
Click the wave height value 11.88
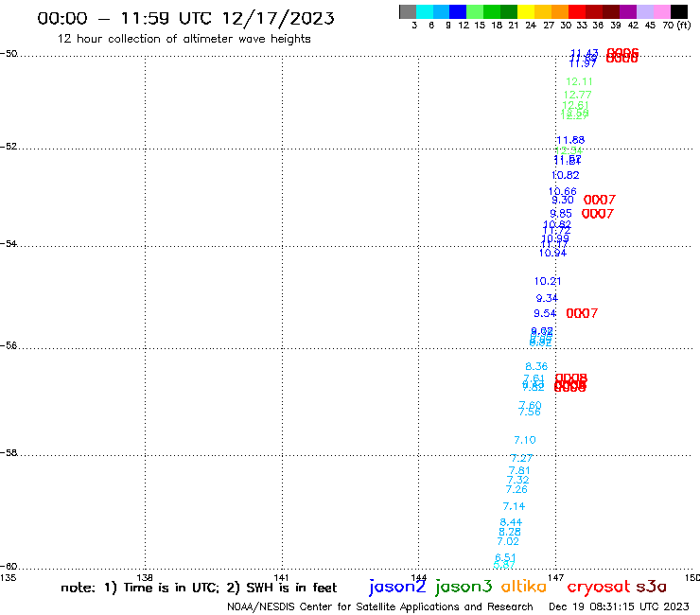[570, 140]
